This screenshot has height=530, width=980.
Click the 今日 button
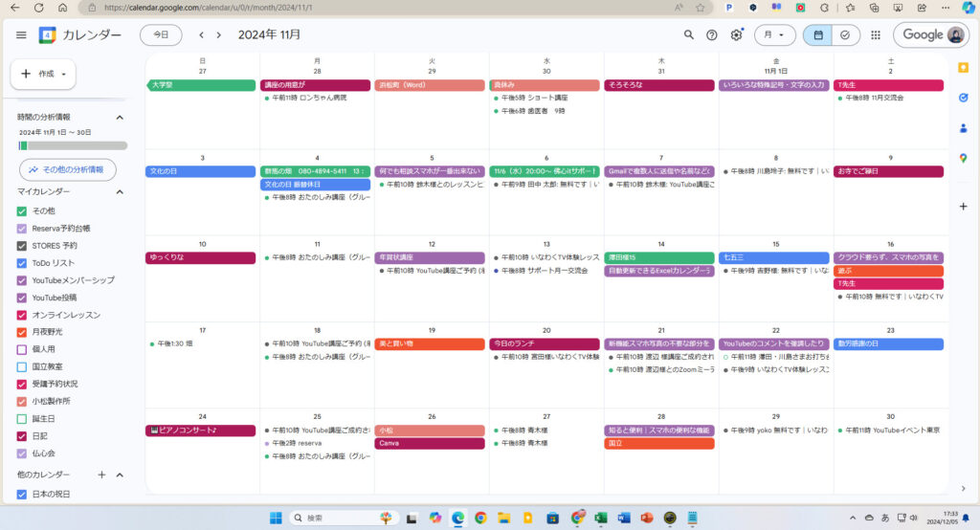(161, 34)
